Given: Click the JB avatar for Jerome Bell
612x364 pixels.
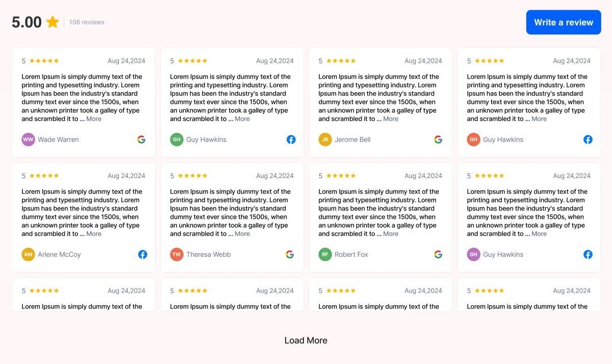Looking at the screenshot, I should click(325, 140).
